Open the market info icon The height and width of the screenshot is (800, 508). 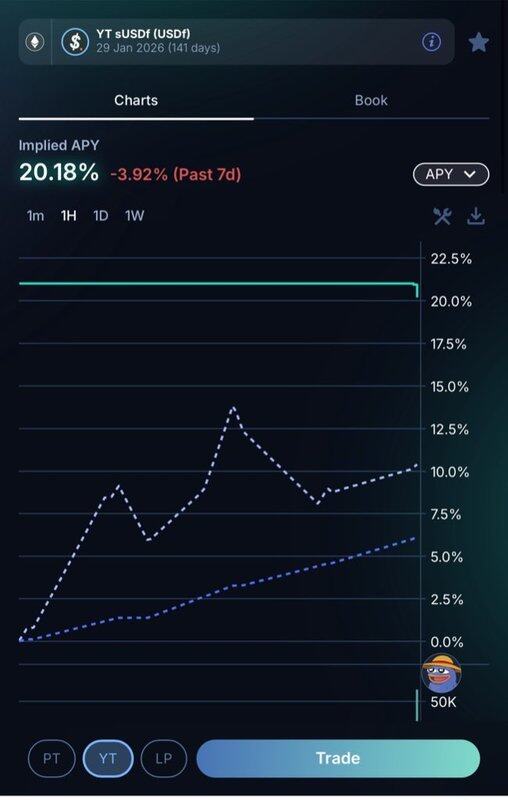click(431, 42)
